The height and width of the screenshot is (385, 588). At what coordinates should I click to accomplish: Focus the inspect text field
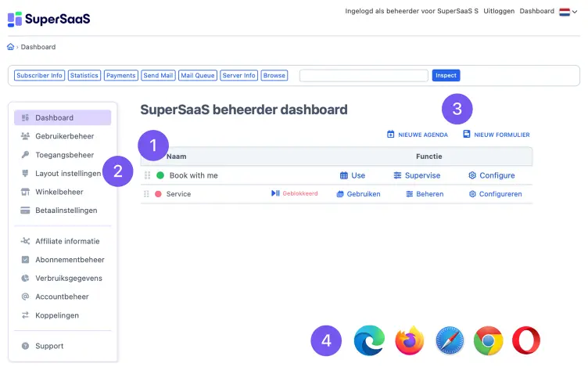tap(364, 75)
